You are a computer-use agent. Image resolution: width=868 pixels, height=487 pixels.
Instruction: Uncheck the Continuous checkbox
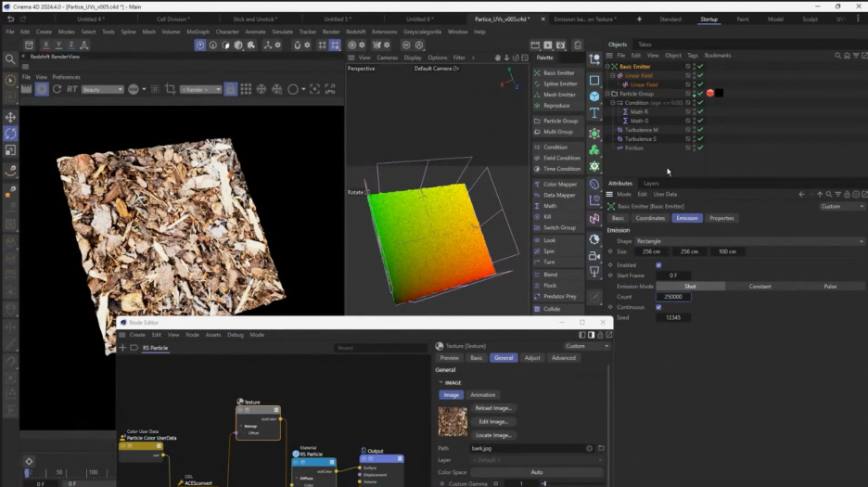[x=658, y=307]
